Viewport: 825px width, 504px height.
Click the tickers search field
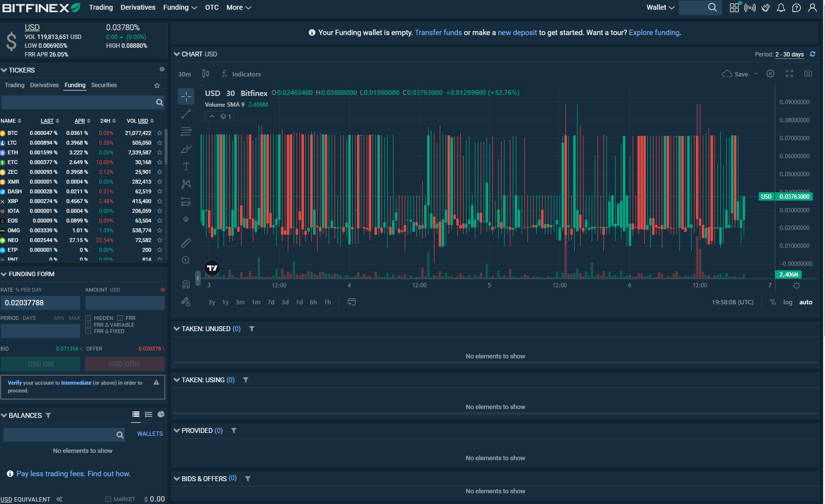click(x=83, y=102)
